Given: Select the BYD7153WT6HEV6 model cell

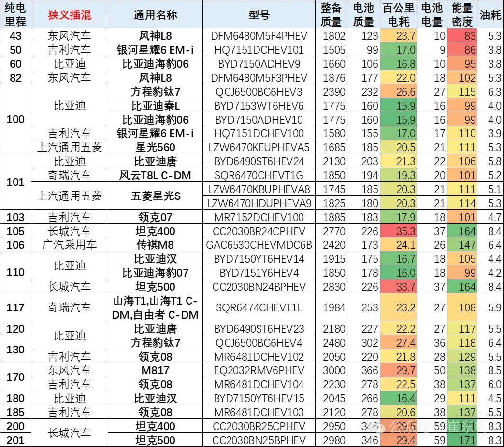Looking at the screenshot, I should [259, 106].
